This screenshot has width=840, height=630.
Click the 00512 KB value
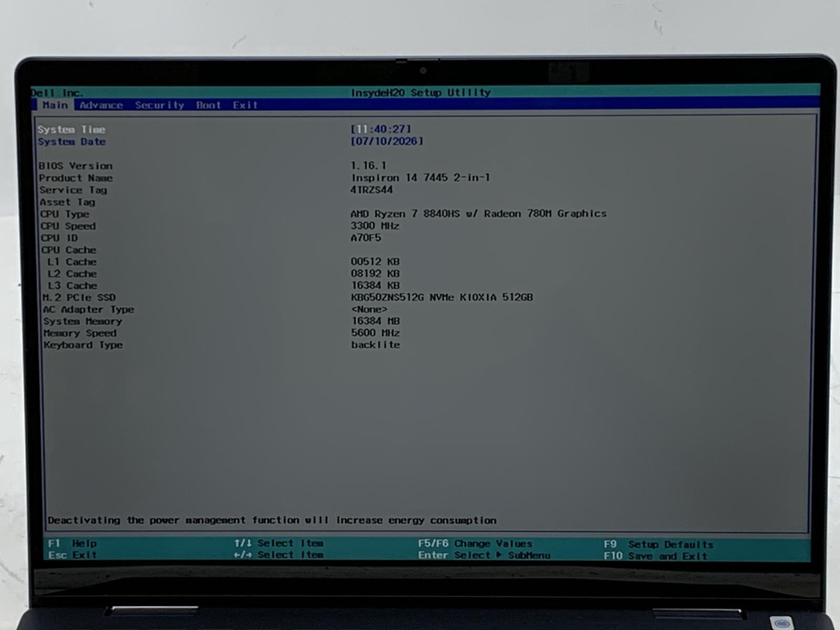375,261
